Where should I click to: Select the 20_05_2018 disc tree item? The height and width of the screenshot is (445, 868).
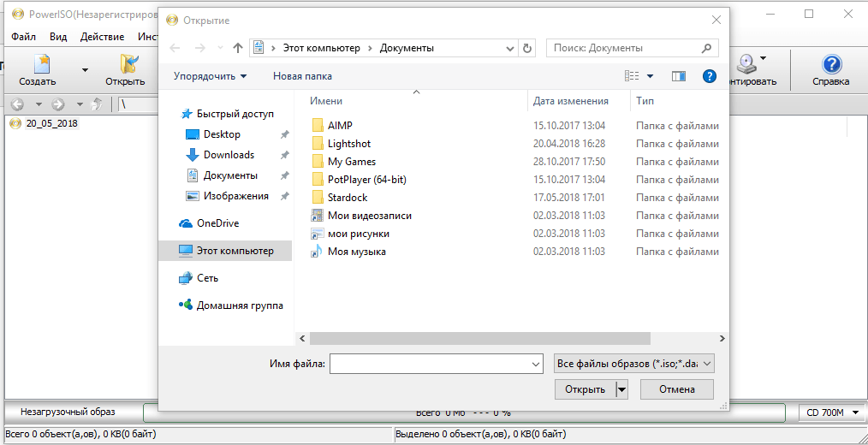(52, 123)
